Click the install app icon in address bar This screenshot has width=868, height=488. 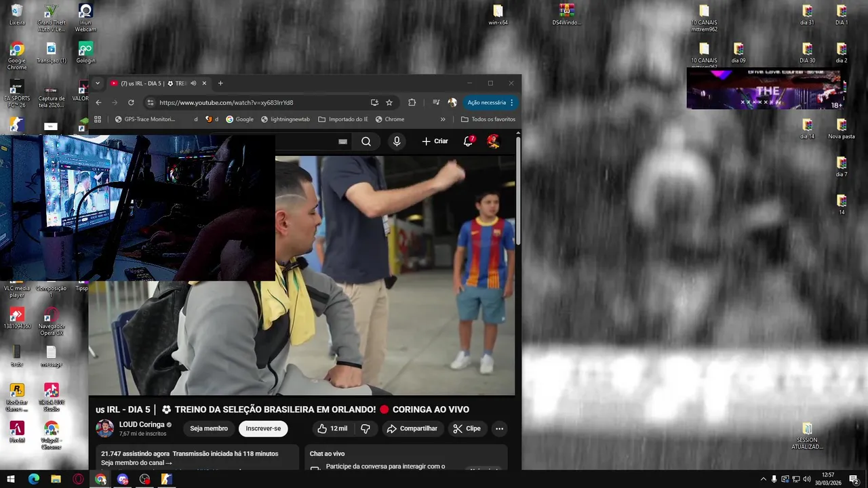click(x=374, y=102)
